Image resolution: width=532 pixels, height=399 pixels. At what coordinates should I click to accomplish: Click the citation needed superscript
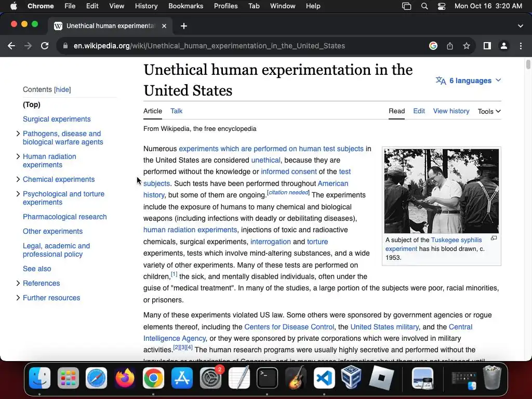[x=288, y=192]
